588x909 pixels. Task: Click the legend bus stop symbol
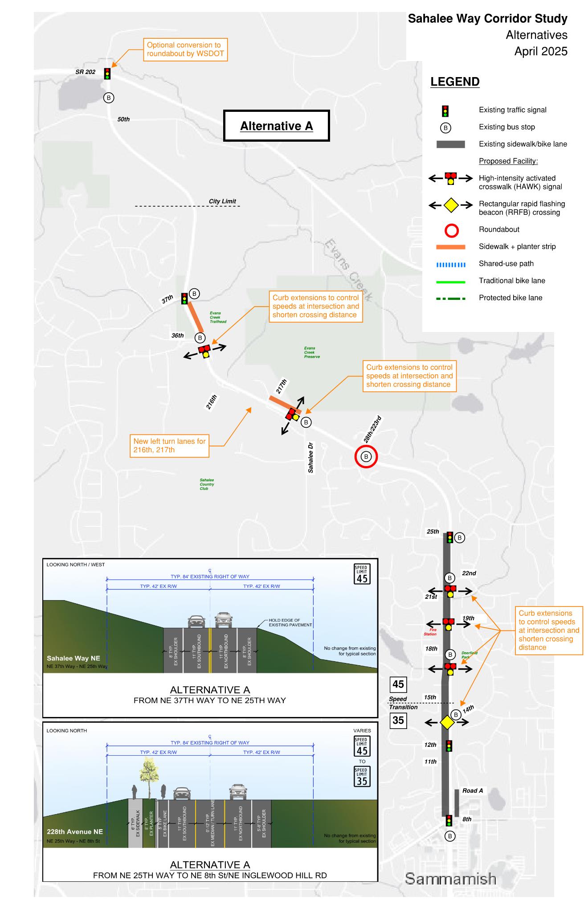pos(445,128)
